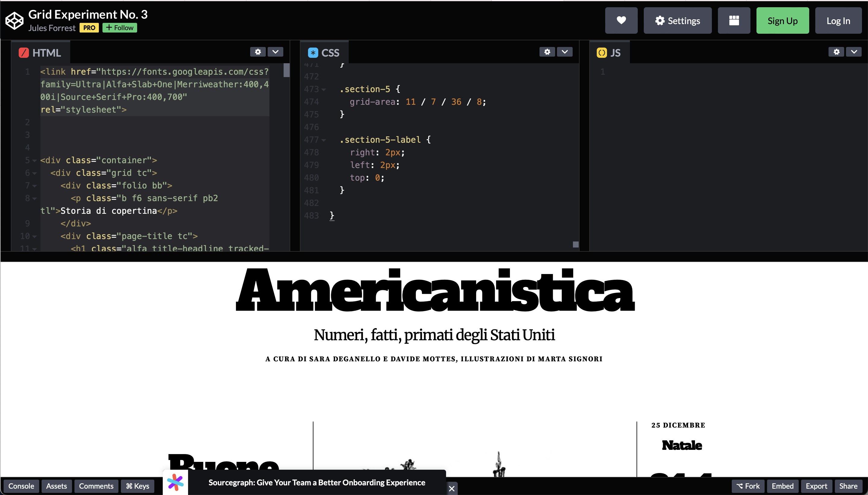This screenshot has height=495, width=868.
Task: Click the Storia di copertina text in HTML
Action: tap(108, 211)
